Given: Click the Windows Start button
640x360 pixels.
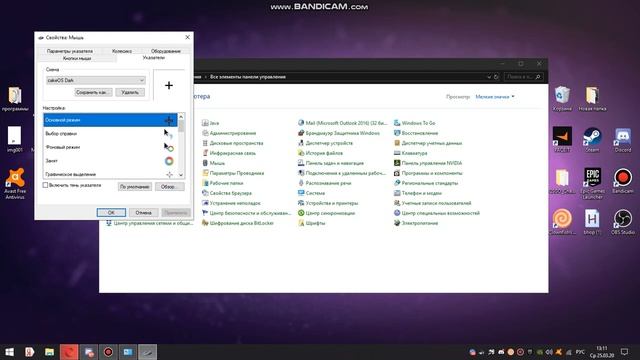Looking at the screenshot, I should pyautogui.click(x=9, y=352).
